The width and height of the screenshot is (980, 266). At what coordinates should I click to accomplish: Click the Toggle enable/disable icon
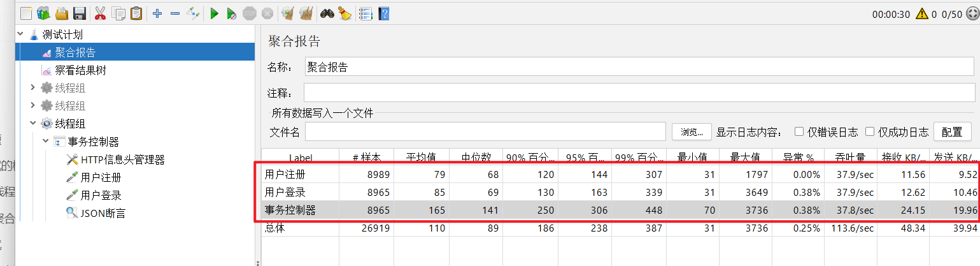(x=193, y=13)
